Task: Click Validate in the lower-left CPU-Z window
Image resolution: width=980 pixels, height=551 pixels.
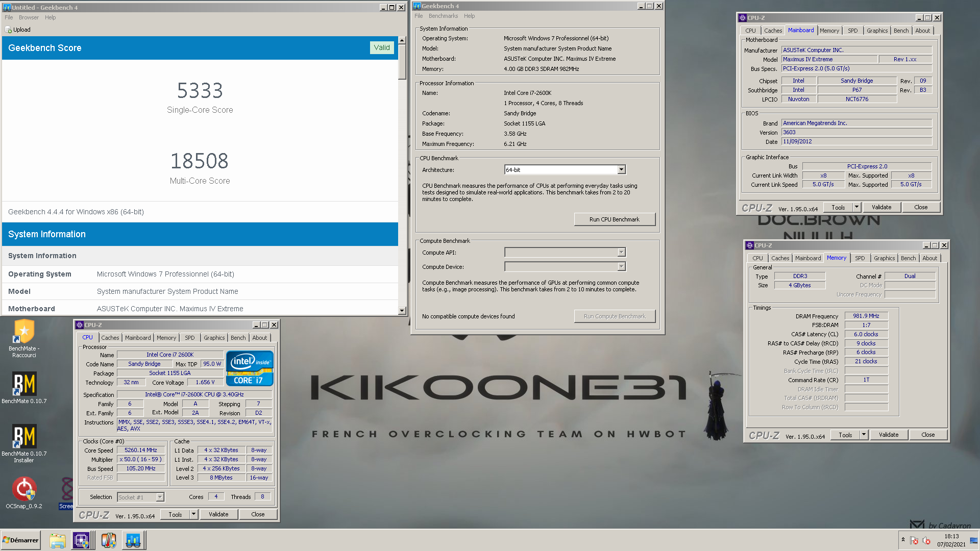Action: tap(218, 515)
